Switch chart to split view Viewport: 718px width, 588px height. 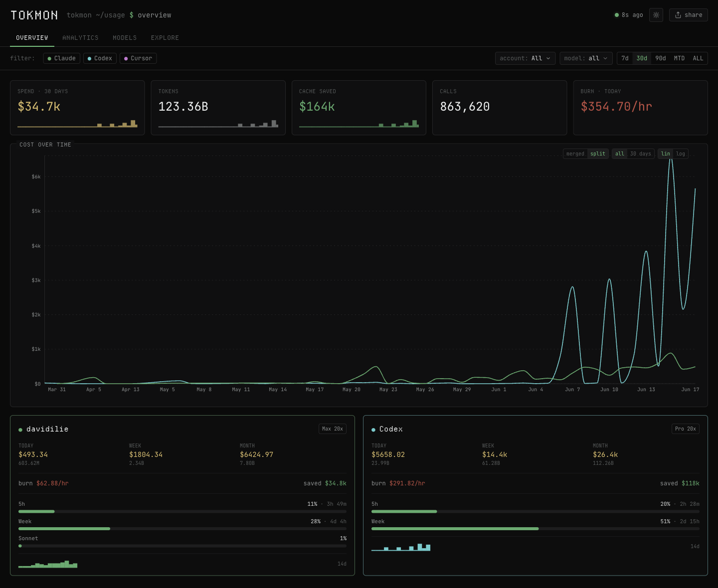pyautogui.click(x=598, y=154)
